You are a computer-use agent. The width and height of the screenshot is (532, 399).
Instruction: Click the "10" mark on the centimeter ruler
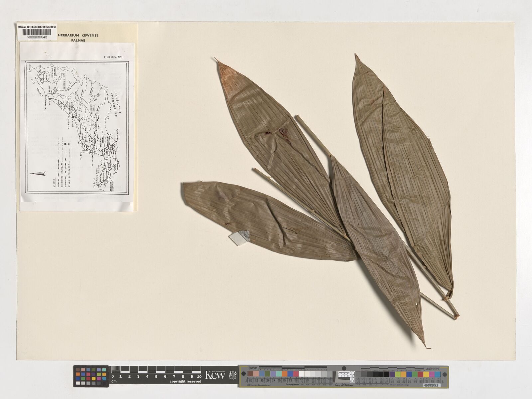coord(199,376)
